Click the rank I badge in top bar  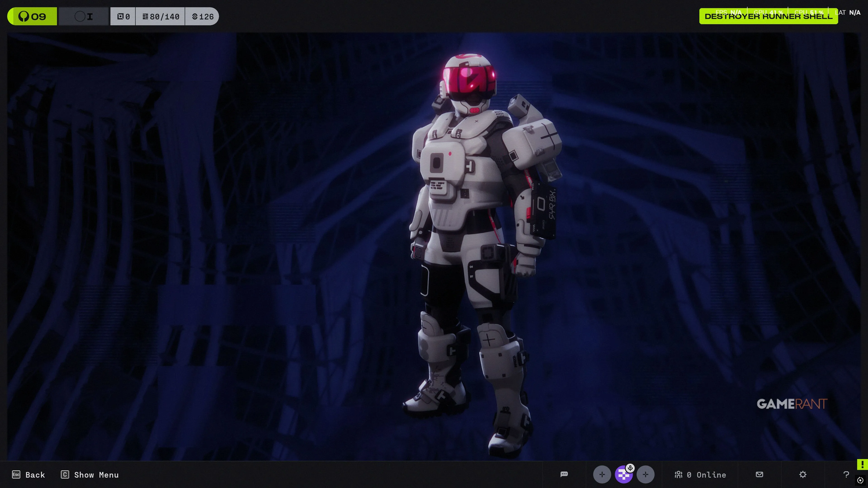click(x=84, y=16)
